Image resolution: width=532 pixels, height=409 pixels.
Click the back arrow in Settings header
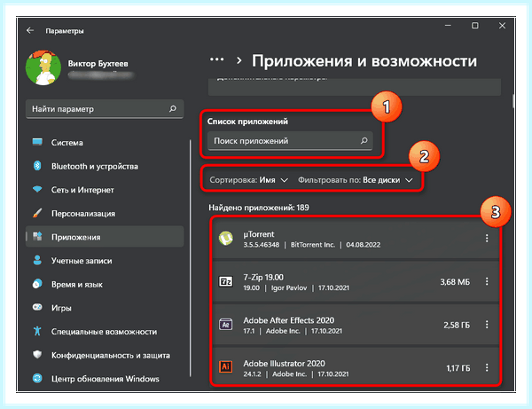point(30,30)
